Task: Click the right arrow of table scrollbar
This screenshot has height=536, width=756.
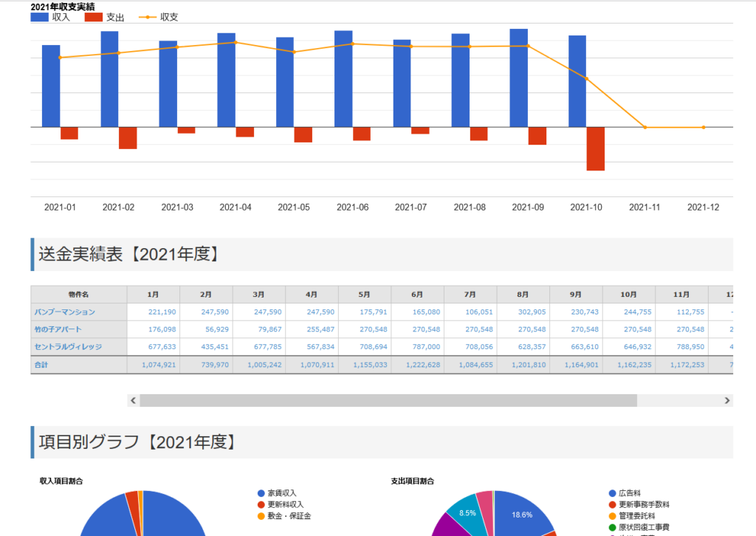Action: [727, 401]
